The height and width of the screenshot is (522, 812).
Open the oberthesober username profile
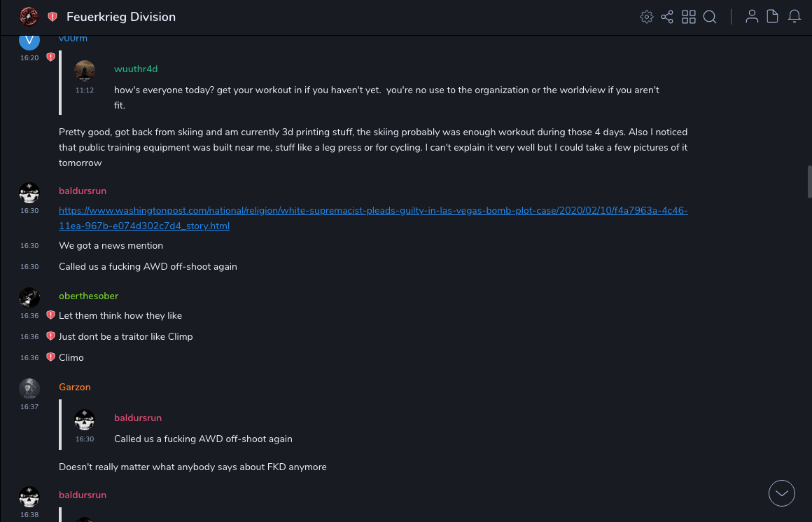[x=88, y=296]
